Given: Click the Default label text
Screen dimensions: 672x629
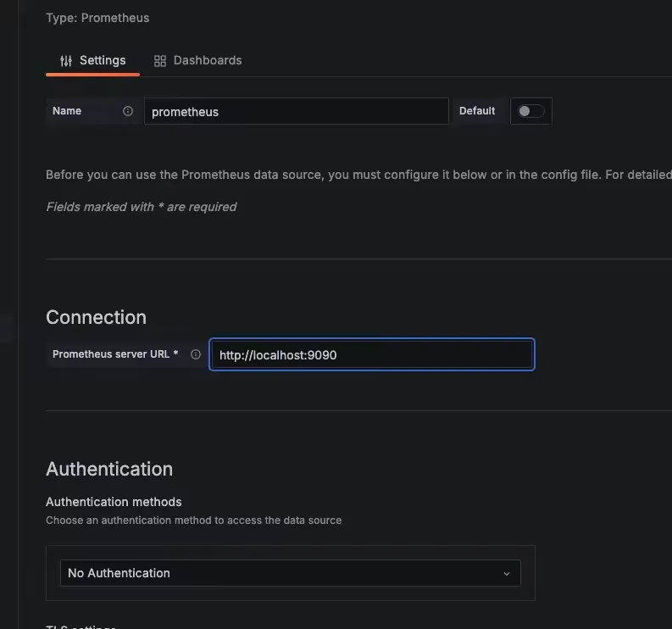Looking at the screenshot, I should click(x=477, y=111).
